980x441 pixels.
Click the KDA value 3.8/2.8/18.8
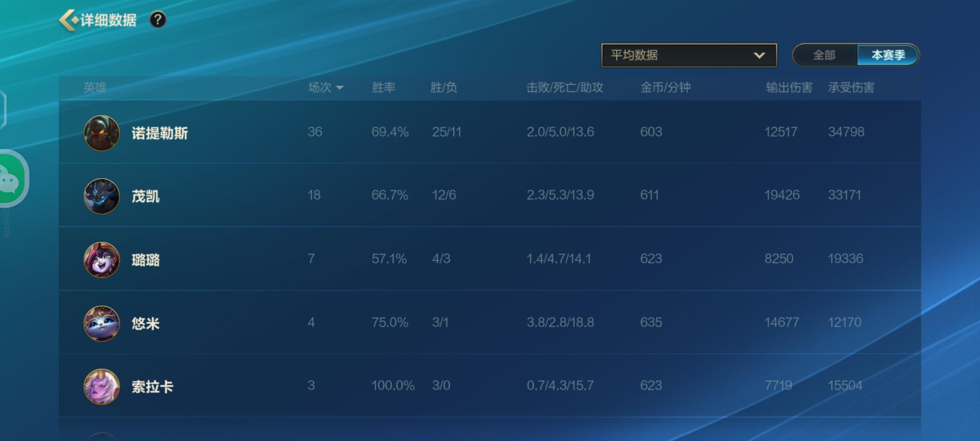[x=560, y=322]
